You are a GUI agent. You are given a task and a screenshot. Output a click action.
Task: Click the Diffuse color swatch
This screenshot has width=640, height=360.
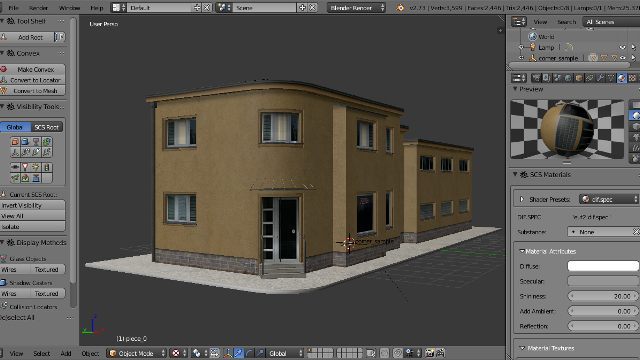point(603,266)
